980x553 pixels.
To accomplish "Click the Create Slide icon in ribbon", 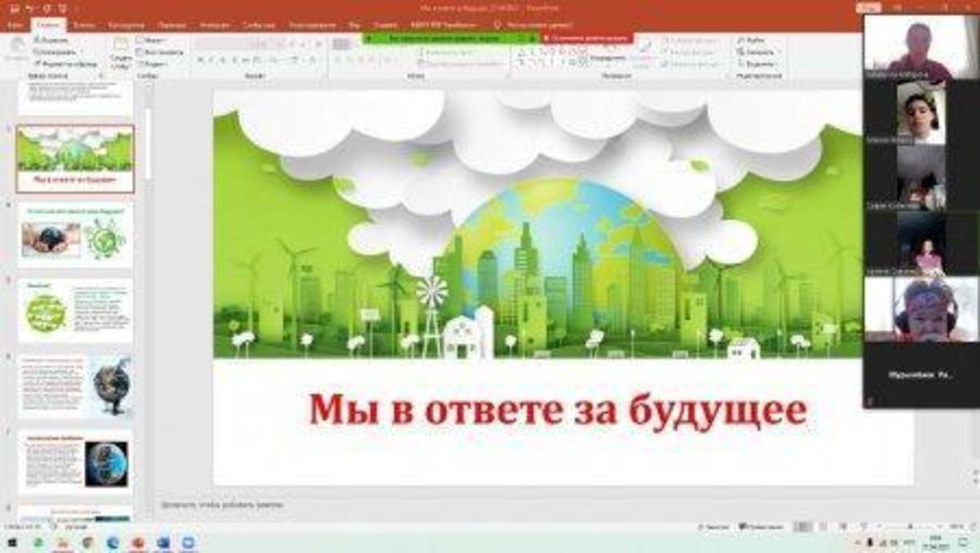I will click(x=121, y=47).
